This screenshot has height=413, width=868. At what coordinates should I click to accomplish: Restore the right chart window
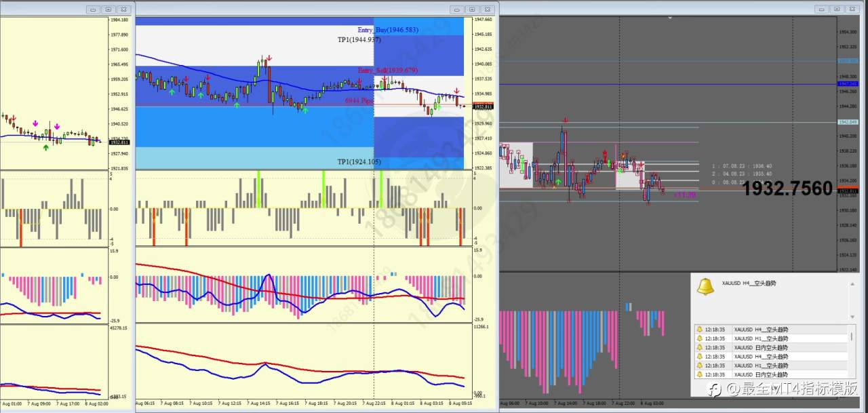837,9
